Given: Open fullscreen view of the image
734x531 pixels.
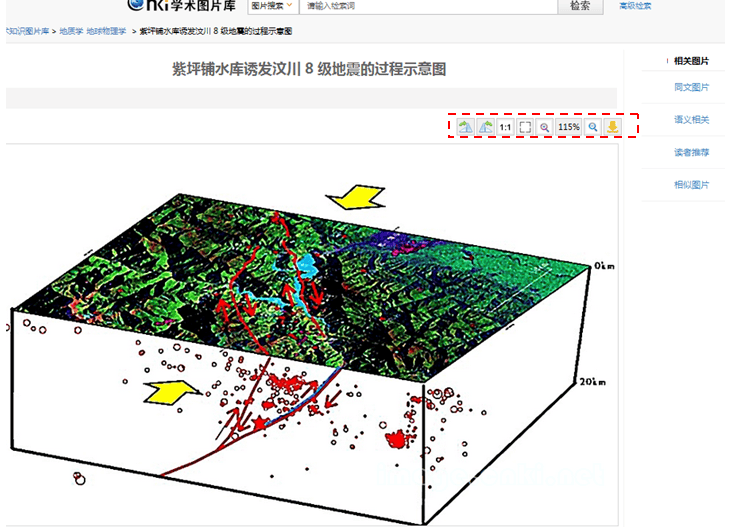Looking at the screenshot, I should [x=525, y=127].
